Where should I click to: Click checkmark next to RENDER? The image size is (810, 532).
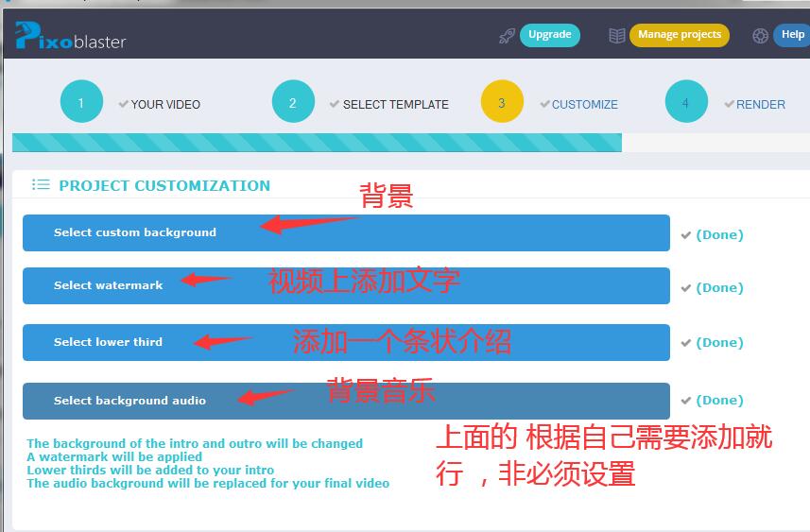[729, 104]
